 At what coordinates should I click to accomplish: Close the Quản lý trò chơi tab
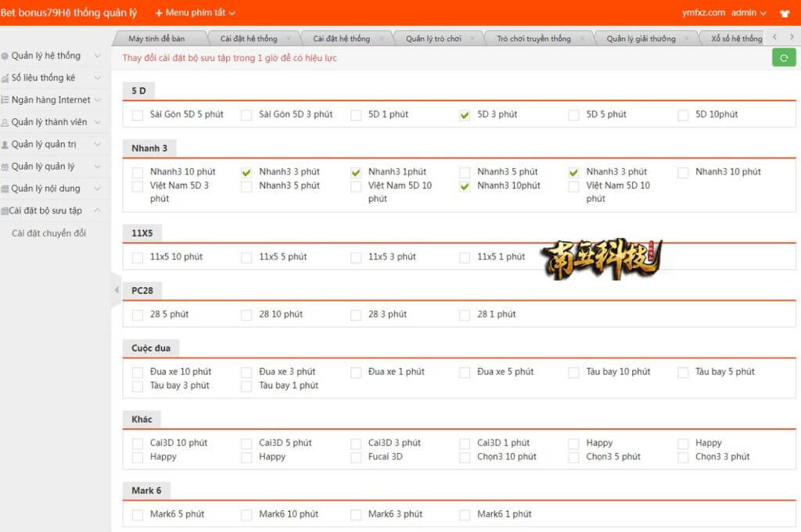pos(472,38)
